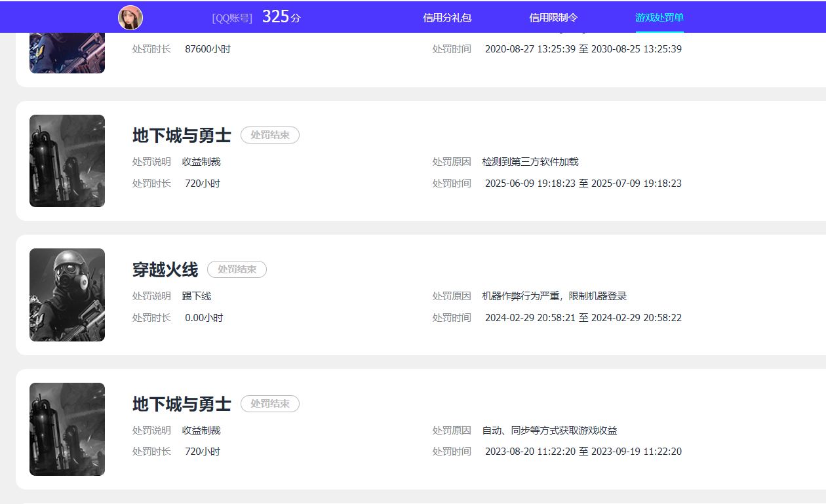Switch to the 信用限制令 tab
Image resolution: width=826 pixels, height=504 pixels.
[553, 18]
